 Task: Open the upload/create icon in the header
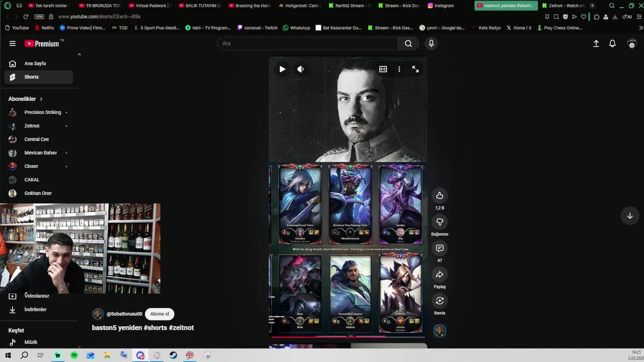coord(596,44)
